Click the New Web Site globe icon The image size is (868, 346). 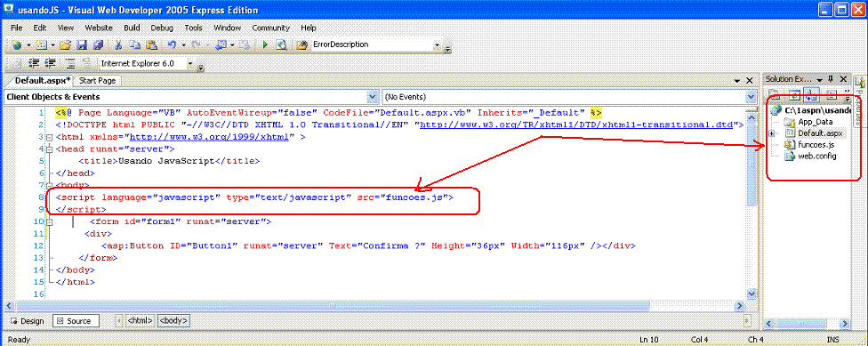coord(16,44)
